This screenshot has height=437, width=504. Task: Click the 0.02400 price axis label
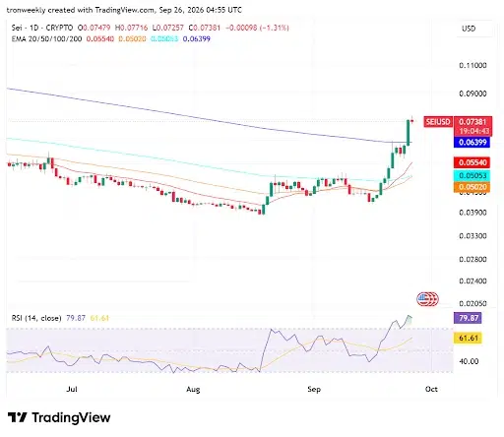(472, 281)
